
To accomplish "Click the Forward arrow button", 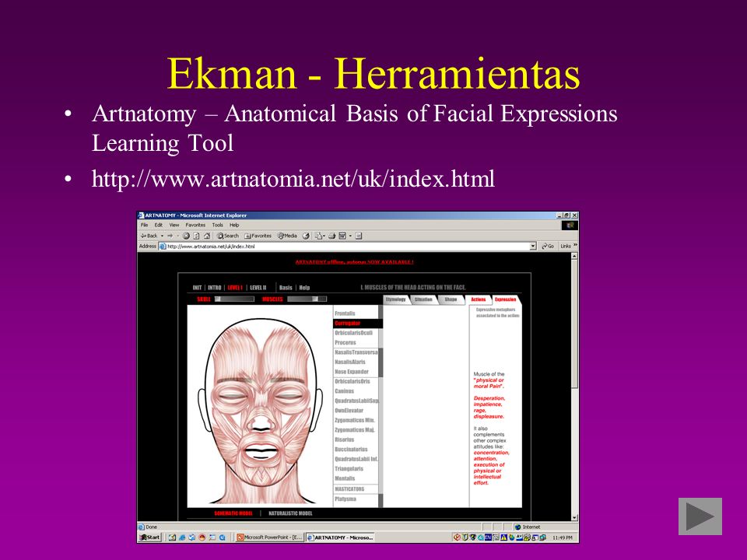I will pyautogui.click(x=170, y=236).
